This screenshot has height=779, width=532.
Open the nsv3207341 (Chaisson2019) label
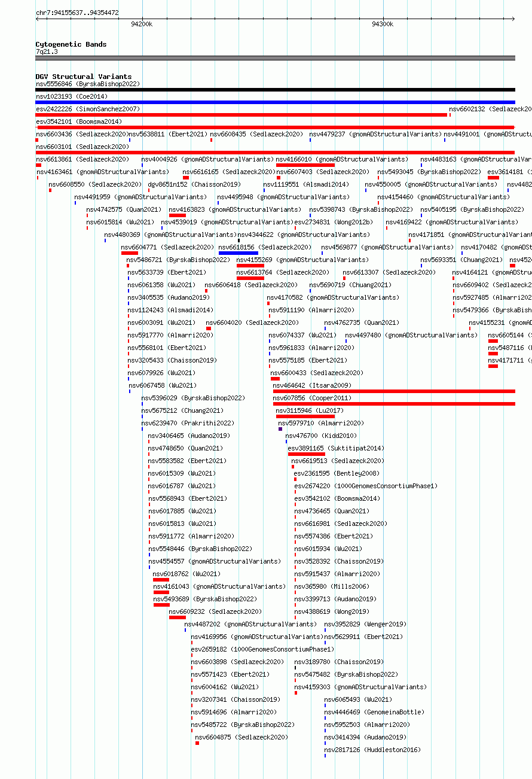[x=236, y=699]
